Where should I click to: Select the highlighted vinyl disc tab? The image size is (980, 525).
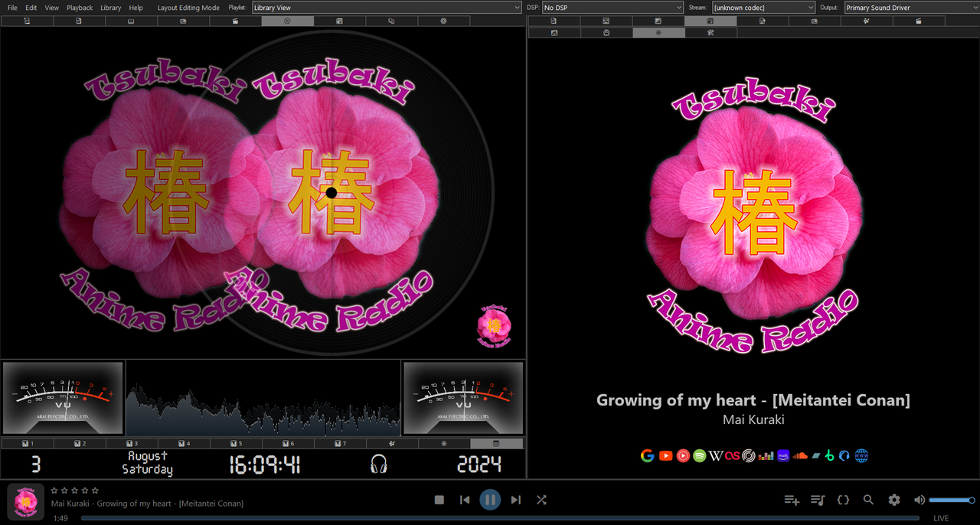tap(288, 21)
